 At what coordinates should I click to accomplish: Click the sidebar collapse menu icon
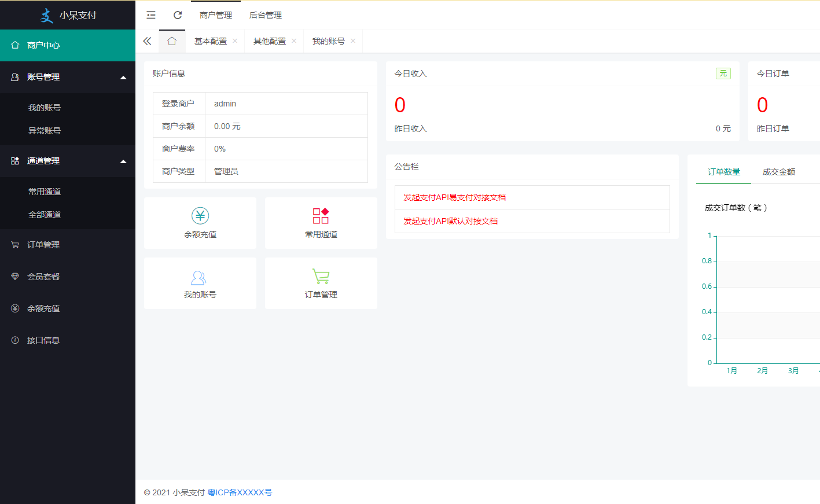151,15
